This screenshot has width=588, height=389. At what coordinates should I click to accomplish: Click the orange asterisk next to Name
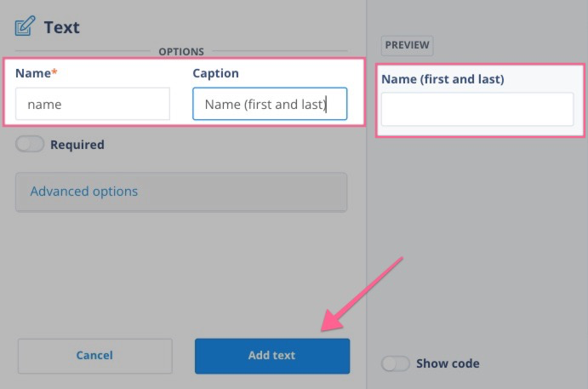54,72
